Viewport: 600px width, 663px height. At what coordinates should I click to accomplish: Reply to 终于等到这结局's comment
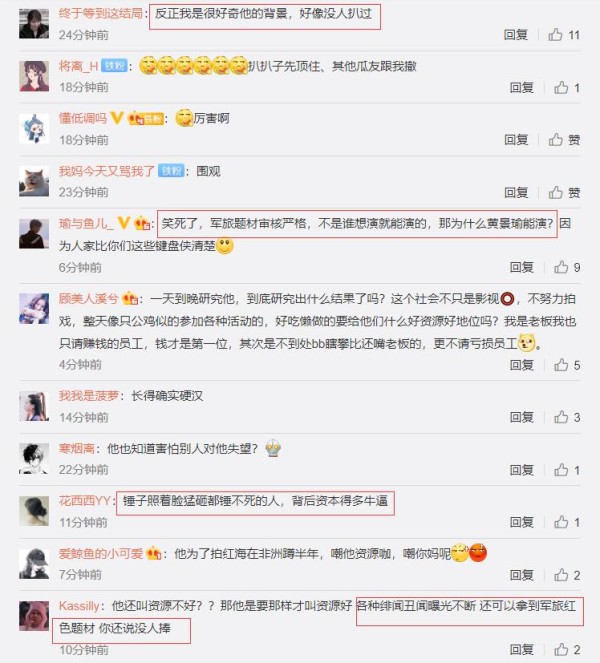click(x=516, y=35)
